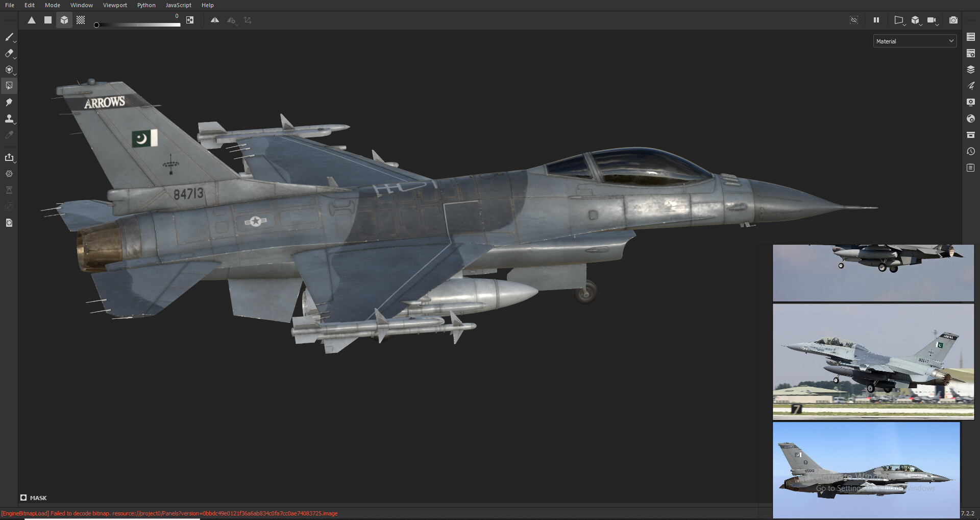Pause the viewport engine rendering
980x520 pixels.
click(876, 20)
